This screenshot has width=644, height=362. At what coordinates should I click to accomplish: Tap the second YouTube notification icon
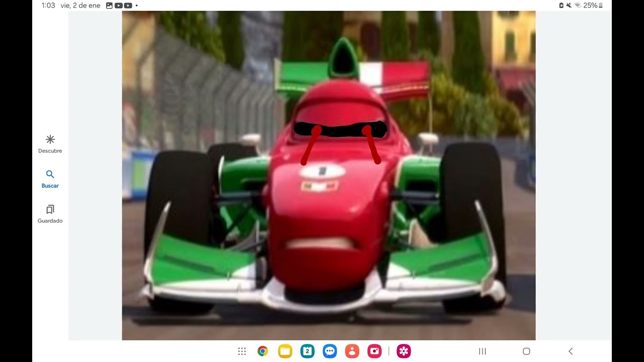tap(128, 6)
